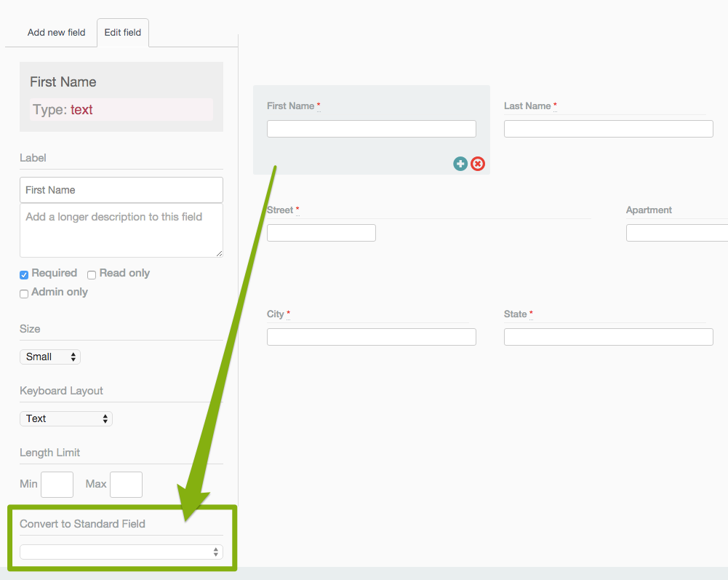Click the State input field
728x580 pixels.
click(x=609, y=337)
